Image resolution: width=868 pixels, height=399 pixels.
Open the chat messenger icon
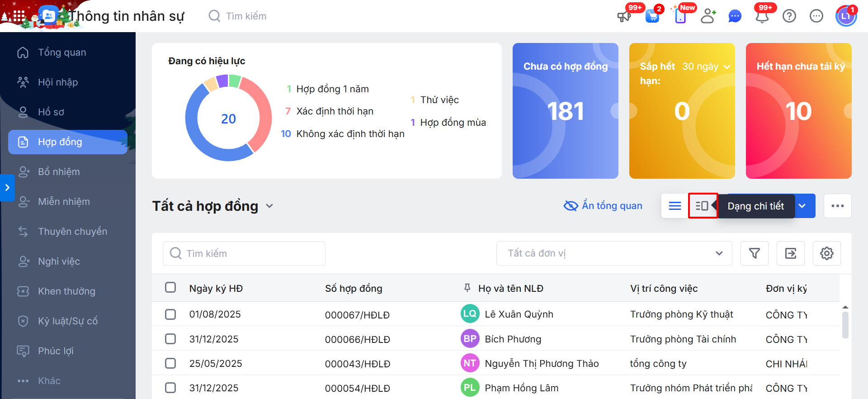pyautogui.click(x=735, y=17)
